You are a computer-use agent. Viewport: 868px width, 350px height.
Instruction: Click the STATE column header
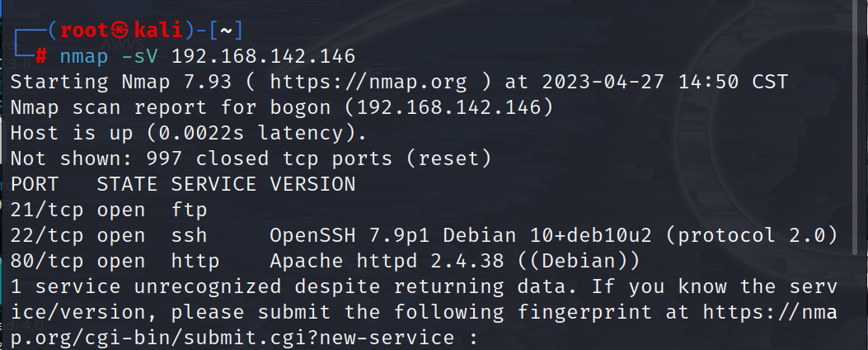127,184
